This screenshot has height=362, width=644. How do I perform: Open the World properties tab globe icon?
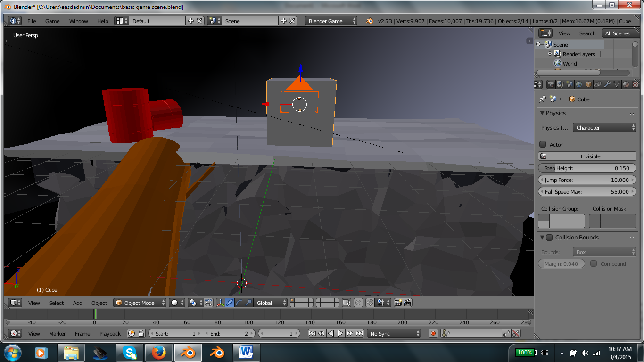[x=579, y=84]
